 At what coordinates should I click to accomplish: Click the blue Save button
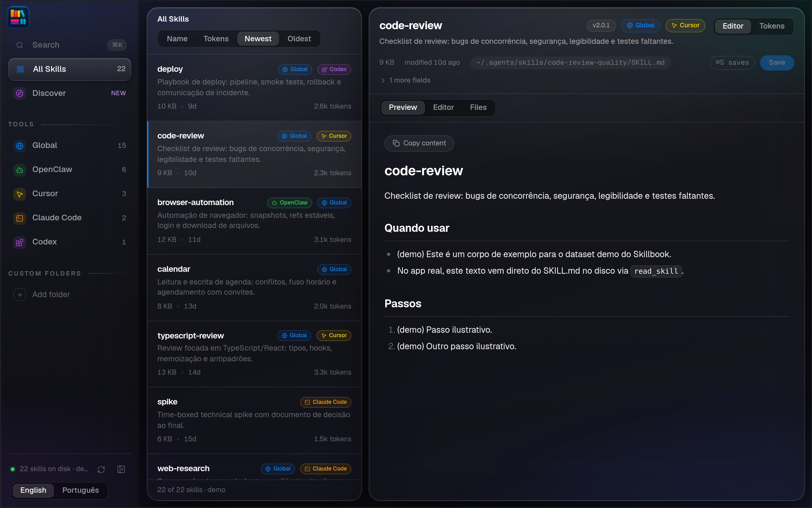tap(777, 63)
